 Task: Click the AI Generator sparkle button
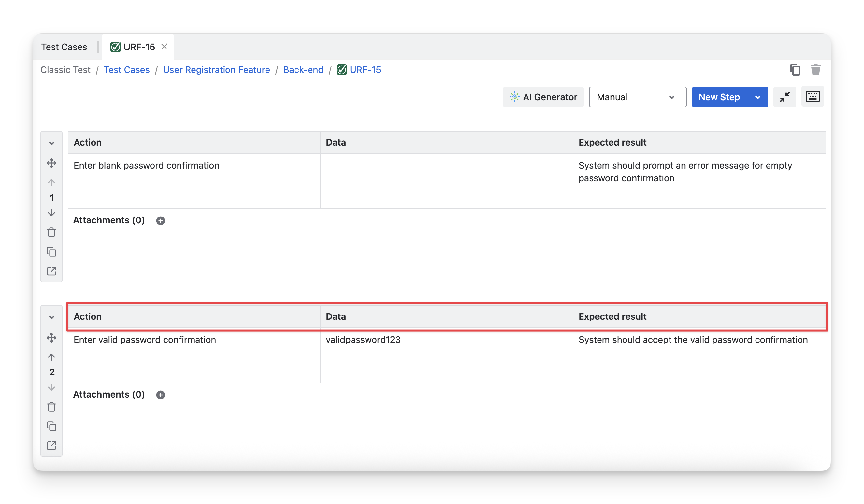click(543, 97)
